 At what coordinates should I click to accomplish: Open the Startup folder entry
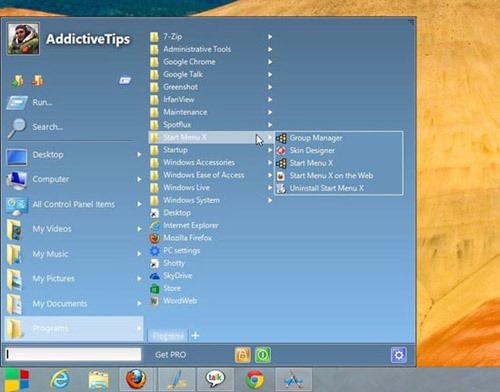[211, 150]
